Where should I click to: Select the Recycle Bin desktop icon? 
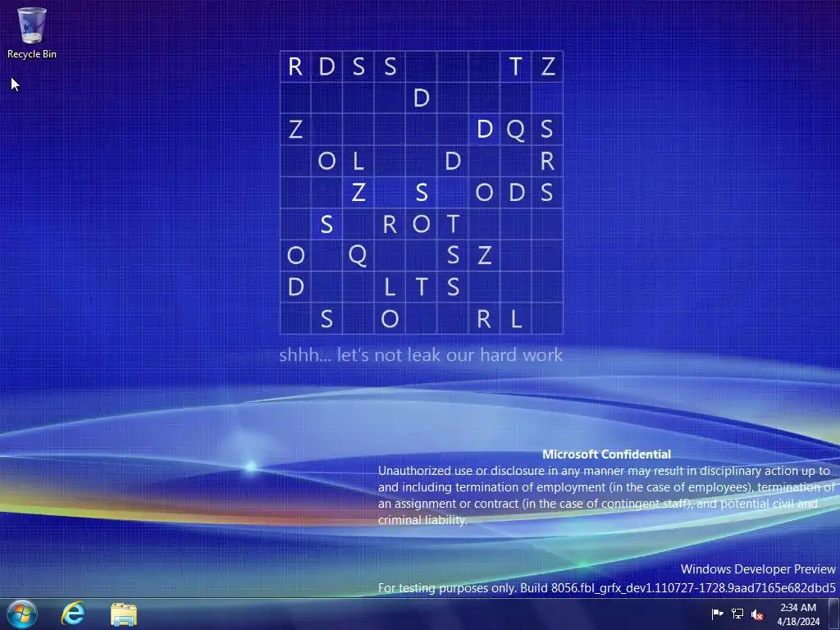[32, 32]
